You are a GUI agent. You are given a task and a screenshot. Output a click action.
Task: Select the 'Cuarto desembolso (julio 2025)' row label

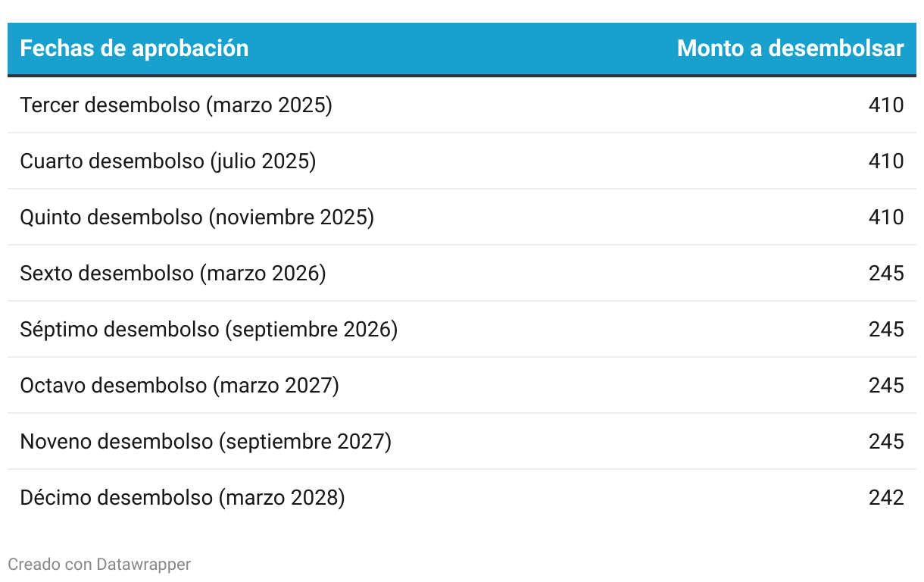pyautogui.click(x=168, y=161)
